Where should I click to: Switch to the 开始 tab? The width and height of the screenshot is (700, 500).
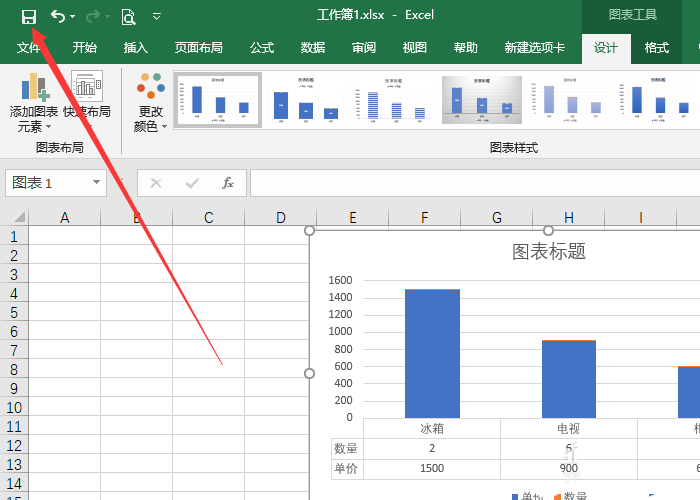85,48
